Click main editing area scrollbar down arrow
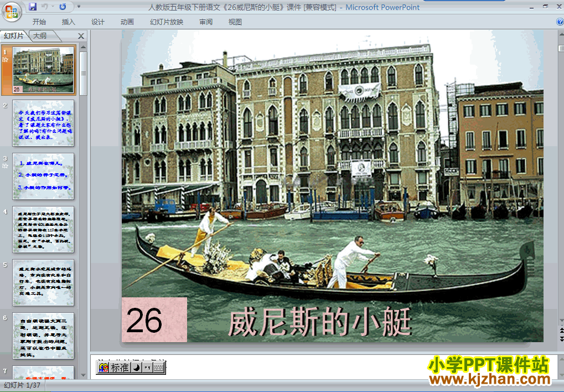 click(561, 321)
